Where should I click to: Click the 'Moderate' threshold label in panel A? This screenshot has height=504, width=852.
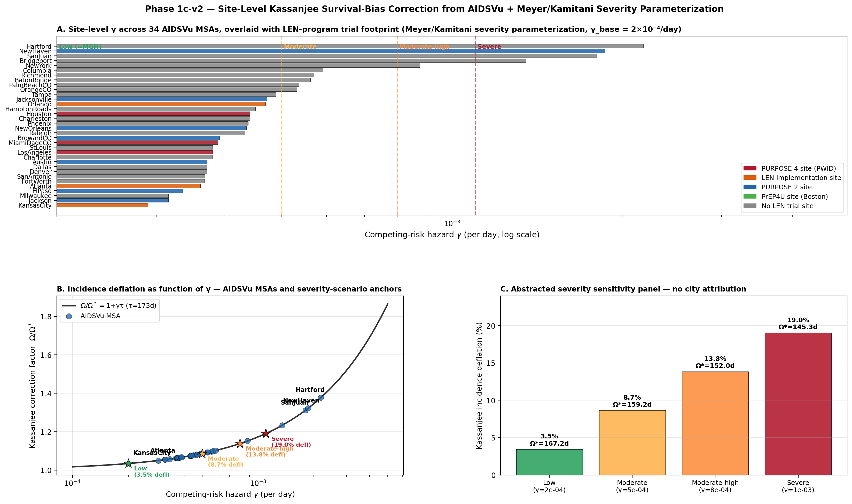point(300,47)
